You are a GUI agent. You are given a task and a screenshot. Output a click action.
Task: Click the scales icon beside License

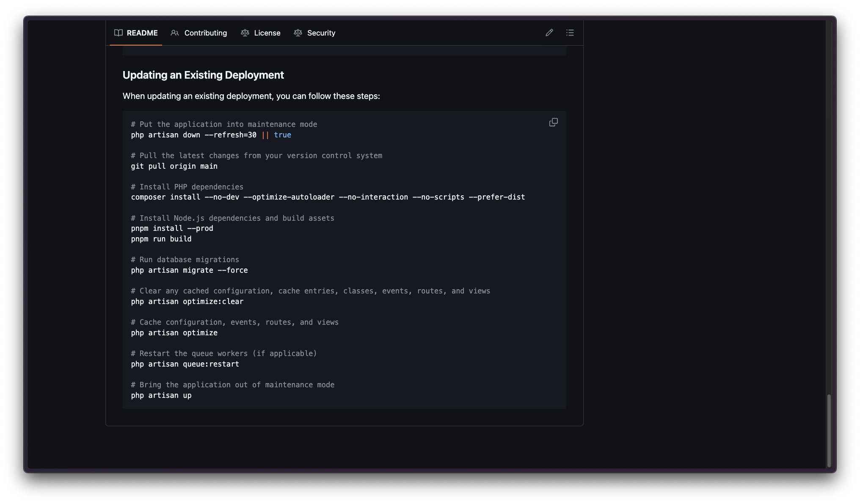click(x=245, y=33)
